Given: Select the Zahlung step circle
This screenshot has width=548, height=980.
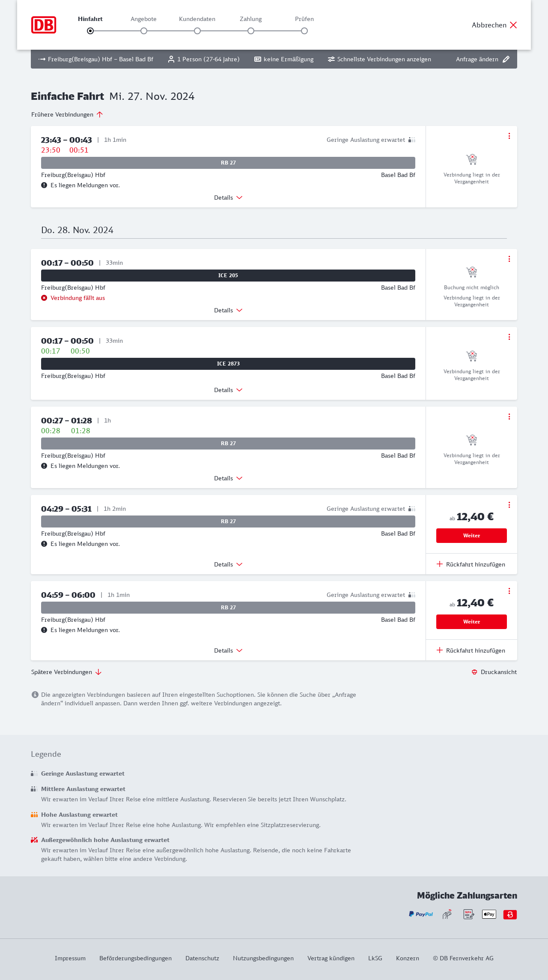Looking at the screenshot, I should pyautogui.click(x=251, y=31).
